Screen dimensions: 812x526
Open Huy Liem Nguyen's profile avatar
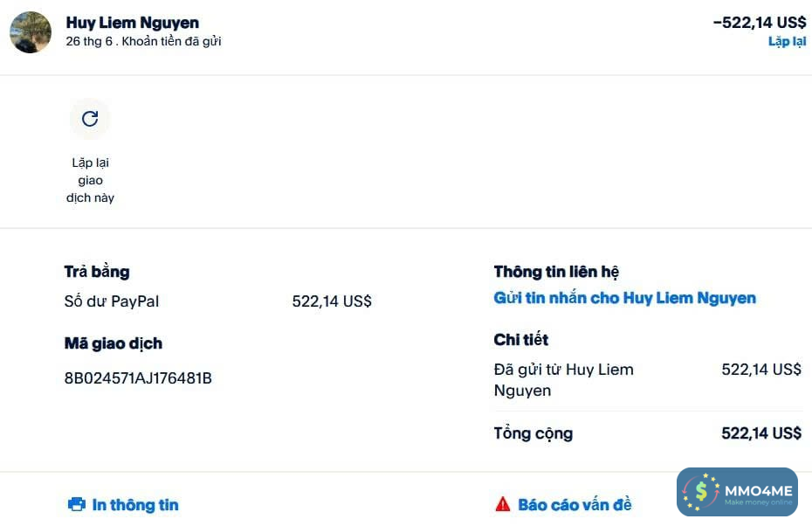point(31,32)
